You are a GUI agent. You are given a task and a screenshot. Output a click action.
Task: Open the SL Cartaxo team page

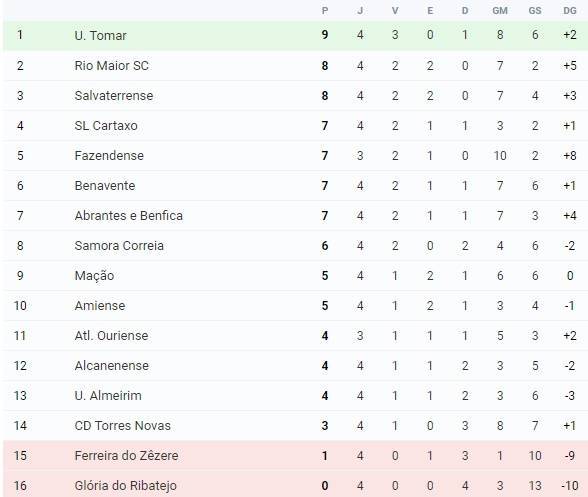tap(106, 126)
